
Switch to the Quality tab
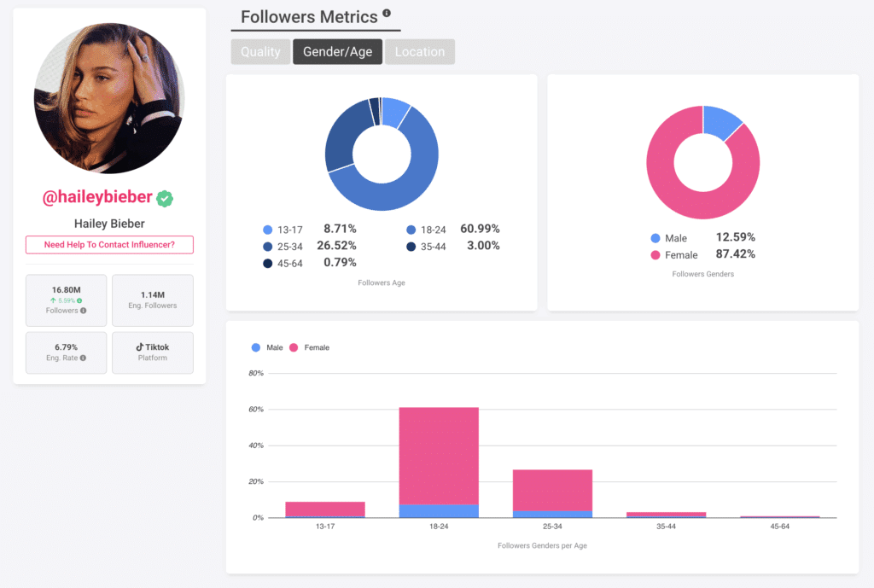coord(260,51)
